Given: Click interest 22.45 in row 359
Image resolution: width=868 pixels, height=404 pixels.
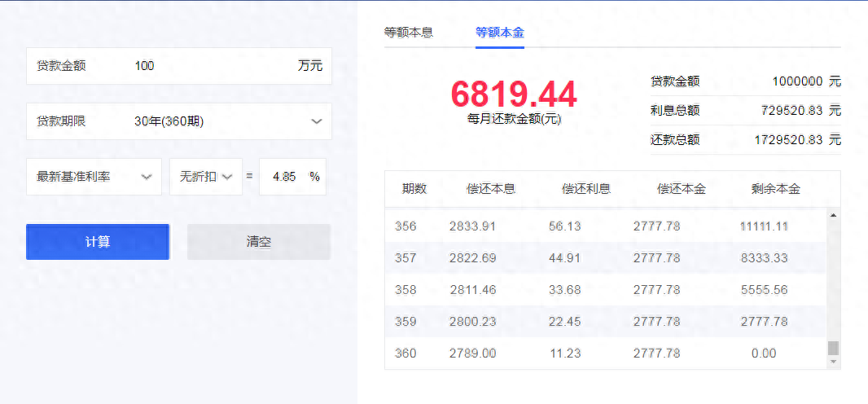Looking at the screenshot, I should point(565,322).
